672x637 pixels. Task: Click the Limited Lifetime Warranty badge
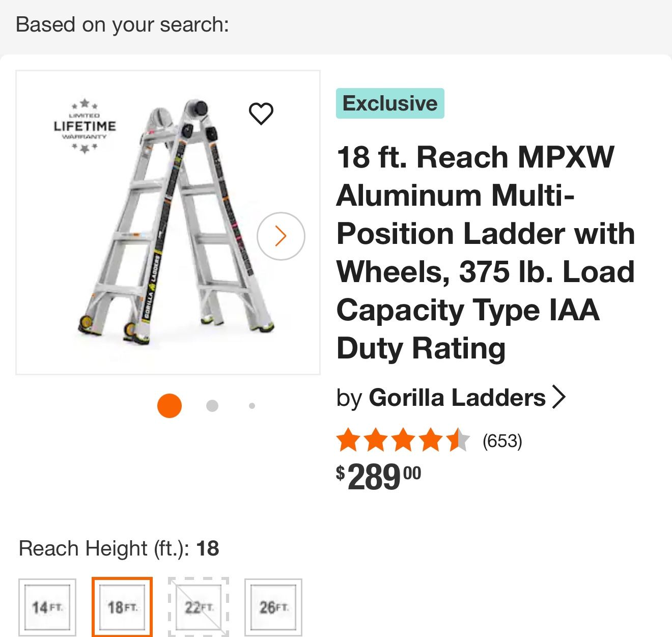pos(85,126)
